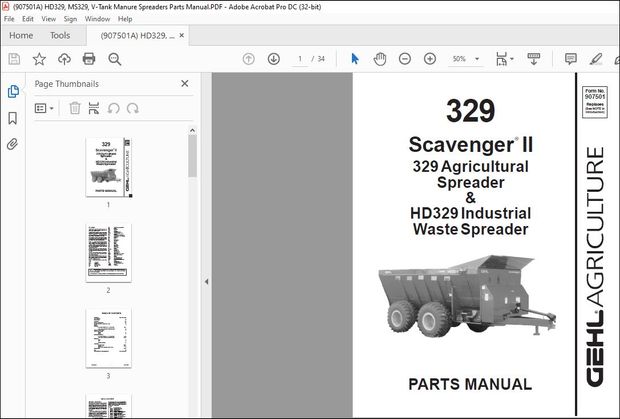Open the Find text search tool

click(x=115, y=59)
